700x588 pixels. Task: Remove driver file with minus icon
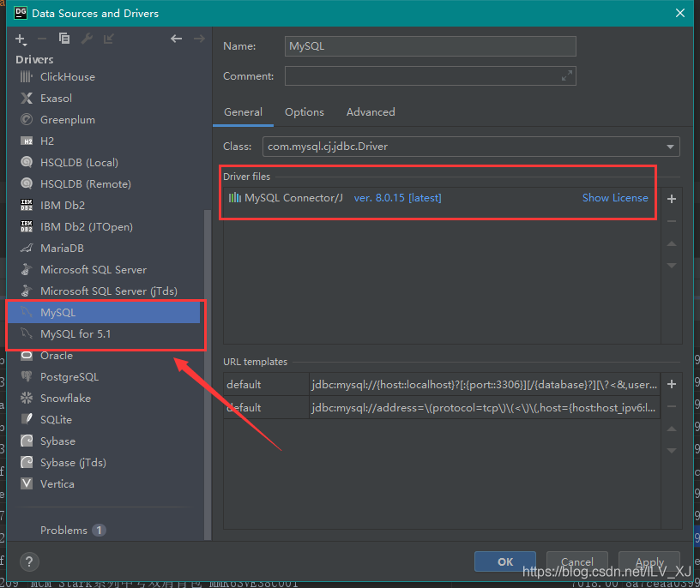click(x=672, y=221)
